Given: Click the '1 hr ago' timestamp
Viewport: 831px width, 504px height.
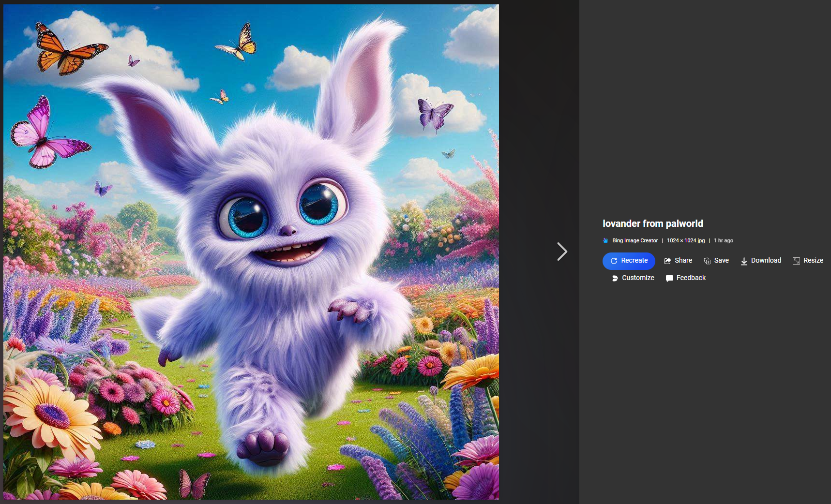Looking at the screenshot, I should coord(724,240).
